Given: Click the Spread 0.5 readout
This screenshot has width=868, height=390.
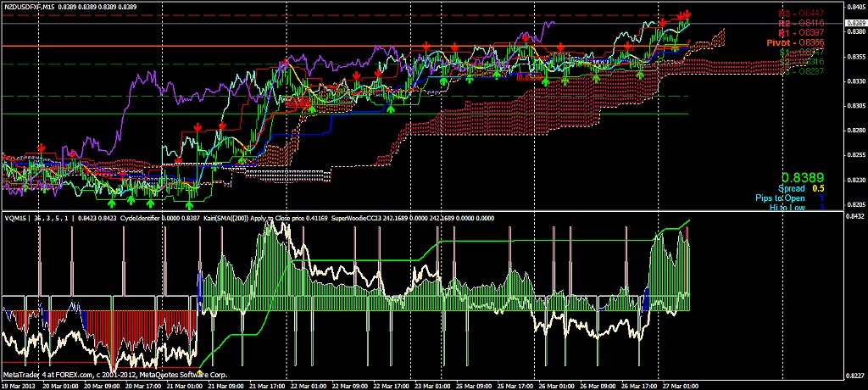Looking at the screenshot, I should click(802, 188).
